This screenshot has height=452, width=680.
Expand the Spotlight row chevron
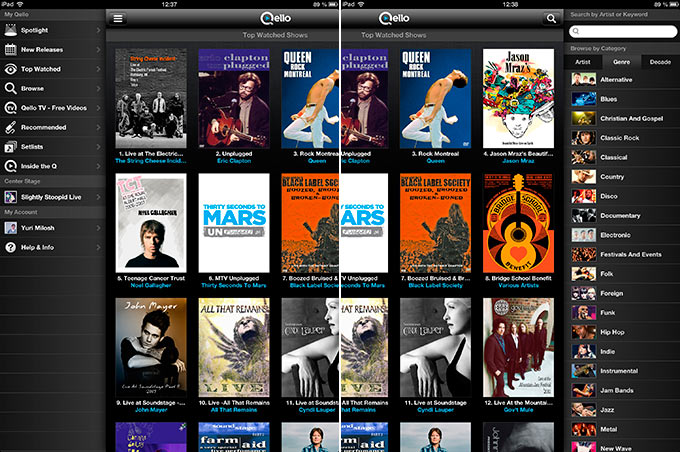pyautogui.click(x=98, y=30)
